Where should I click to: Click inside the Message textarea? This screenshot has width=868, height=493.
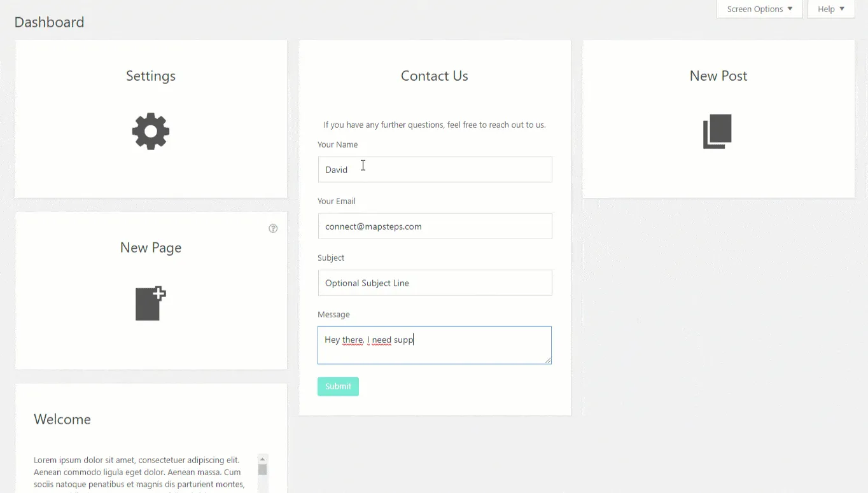pos(435,345)
